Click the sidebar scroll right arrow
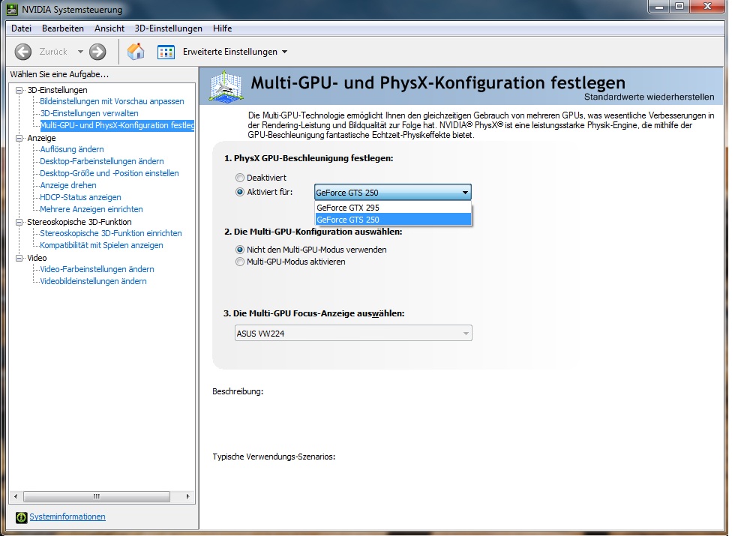Viewport: 756px width, 536px height. click(x=187, y=496)
